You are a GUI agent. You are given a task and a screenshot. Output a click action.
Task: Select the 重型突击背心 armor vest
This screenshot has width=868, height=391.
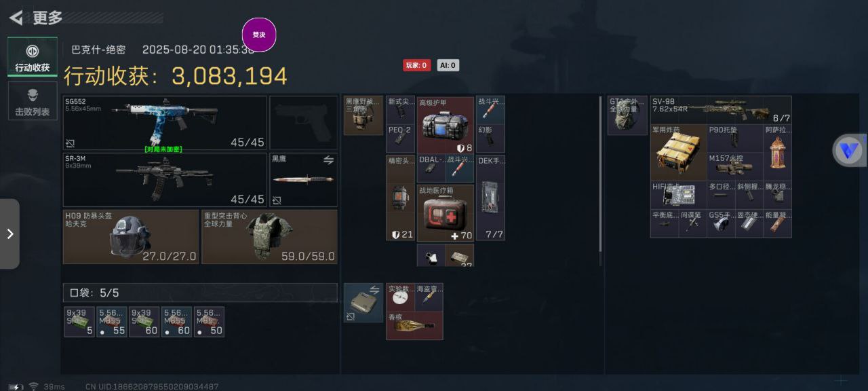point(269,236)
